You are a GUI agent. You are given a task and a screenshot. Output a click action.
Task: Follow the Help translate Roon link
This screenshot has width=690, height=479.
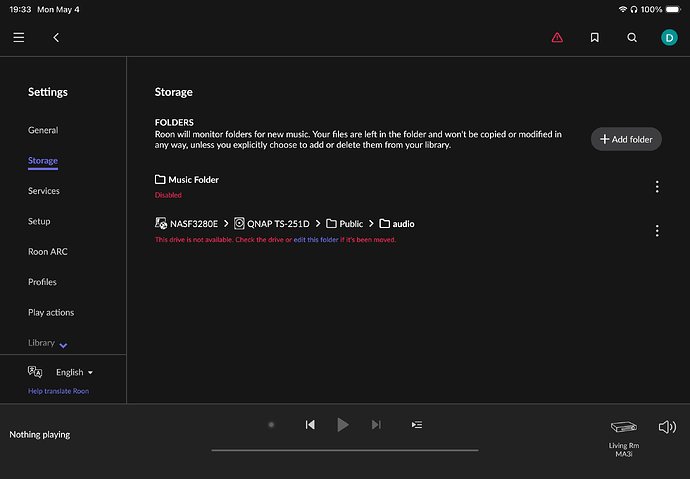point(59,391)
